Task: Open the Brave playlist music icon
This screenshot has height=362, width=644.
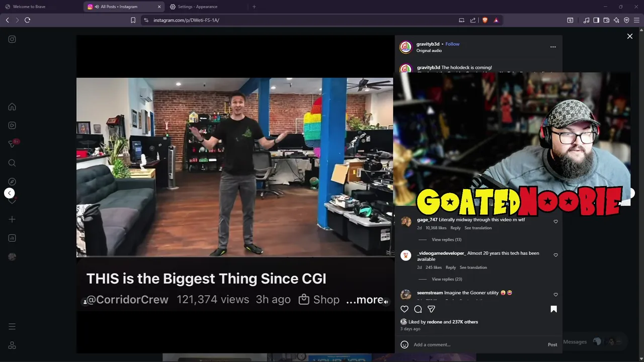Action: click(x=586, y=20)
